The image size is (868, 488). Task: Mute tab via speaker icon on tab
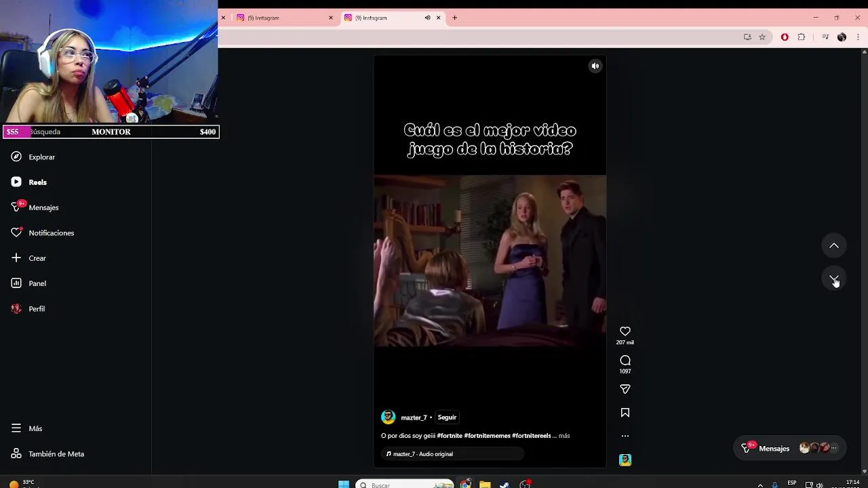(x=427, y=18)
